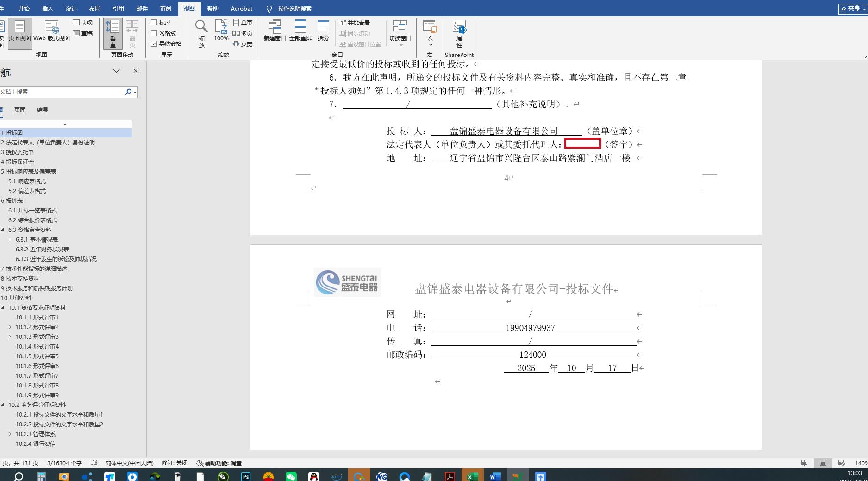Switch navigation pane to 页面 tab
868x481 pixels.
20,110
